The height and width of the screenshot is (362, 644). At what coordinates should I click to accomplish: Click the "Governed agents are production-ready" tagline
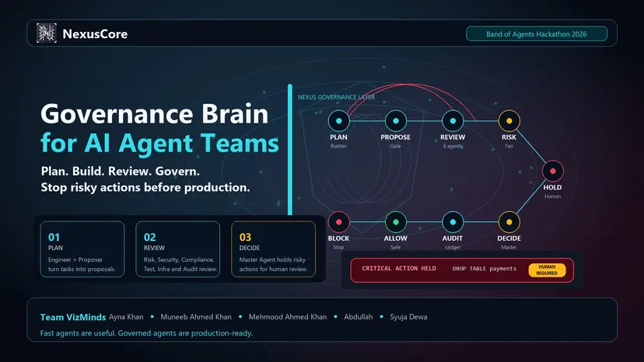(185, 333)
